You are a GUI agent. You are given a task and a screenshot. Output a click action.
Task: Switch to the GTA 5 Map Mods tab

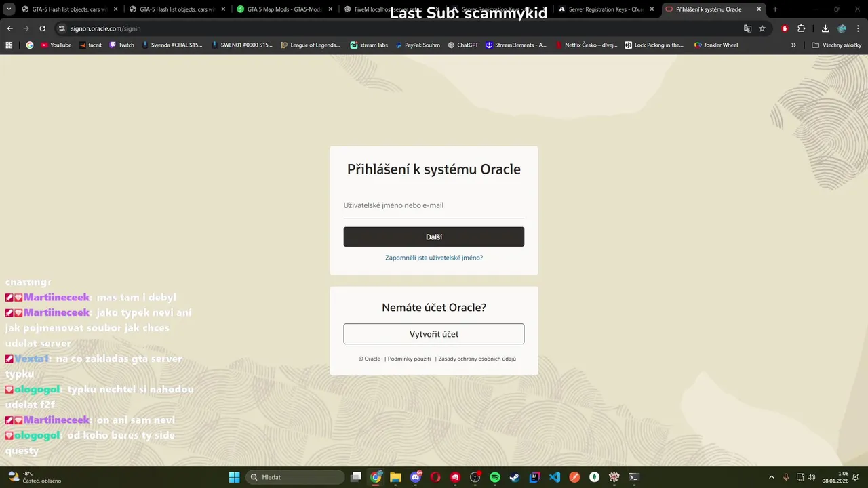[x=283, y=9]
